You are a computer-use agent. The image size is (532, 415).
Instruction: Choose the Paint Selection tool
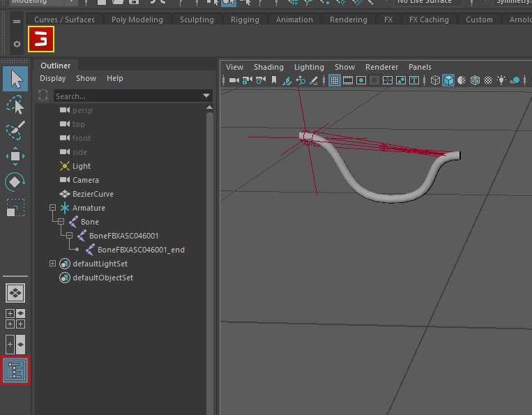pos(15,130)
